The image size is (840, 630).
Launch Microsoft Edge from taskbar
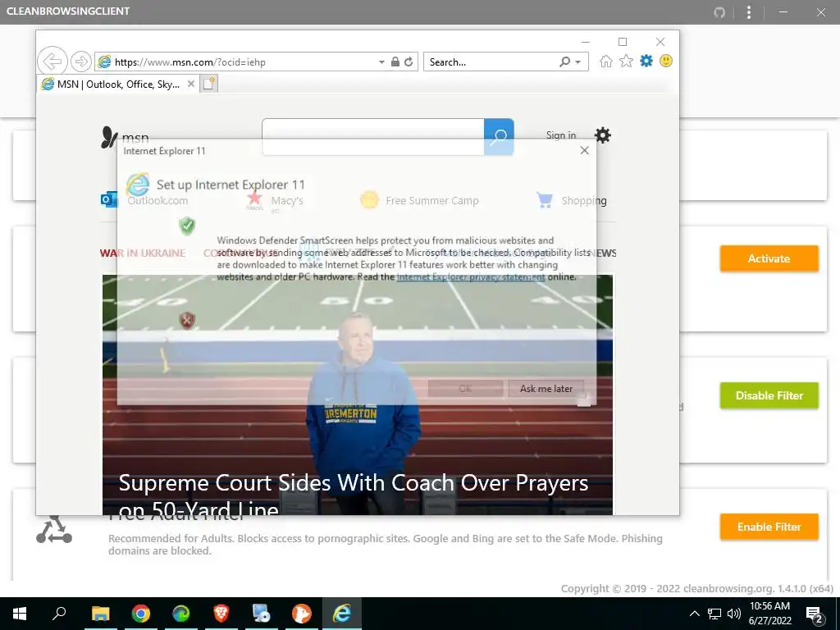point(180,614)
